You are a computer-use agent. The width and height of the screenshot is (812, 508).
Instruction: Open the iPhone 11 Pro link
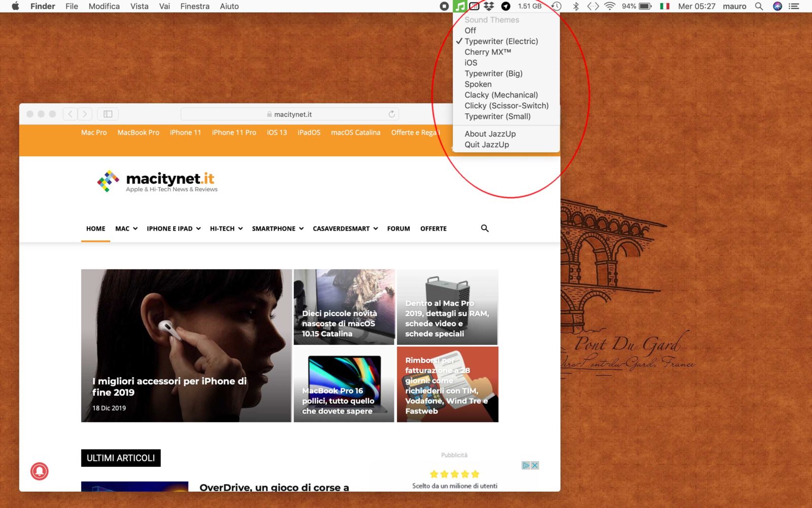(234, 132)
